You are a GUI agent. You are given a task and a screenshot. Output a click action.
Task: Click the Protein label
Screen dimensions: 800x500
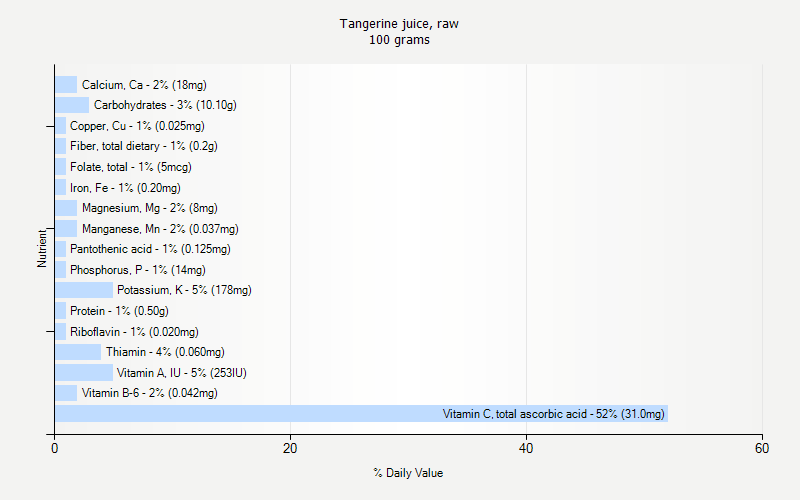[119, 311]
